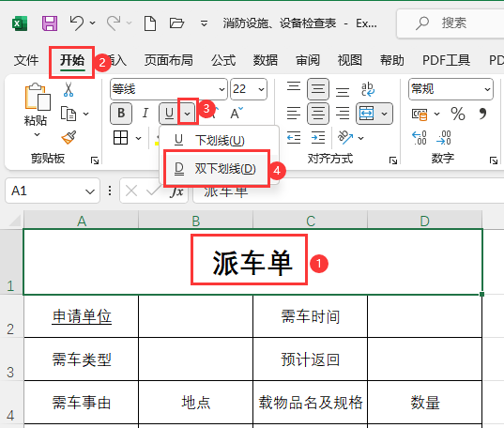Image resolution: width=504 pixels, height=428 pixels.
Task: Toggle center horizontal alignment
Action: 318,114
